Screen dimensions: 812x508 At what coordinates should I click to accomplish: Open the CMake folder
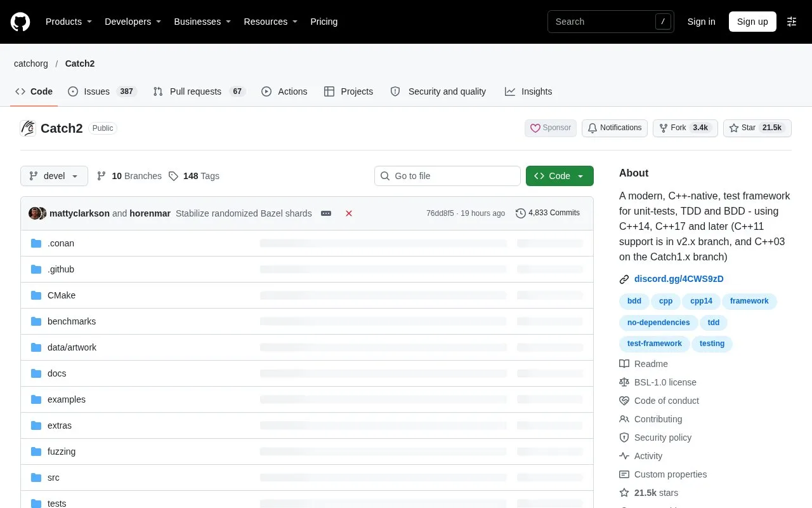click(x=62, y=295)
